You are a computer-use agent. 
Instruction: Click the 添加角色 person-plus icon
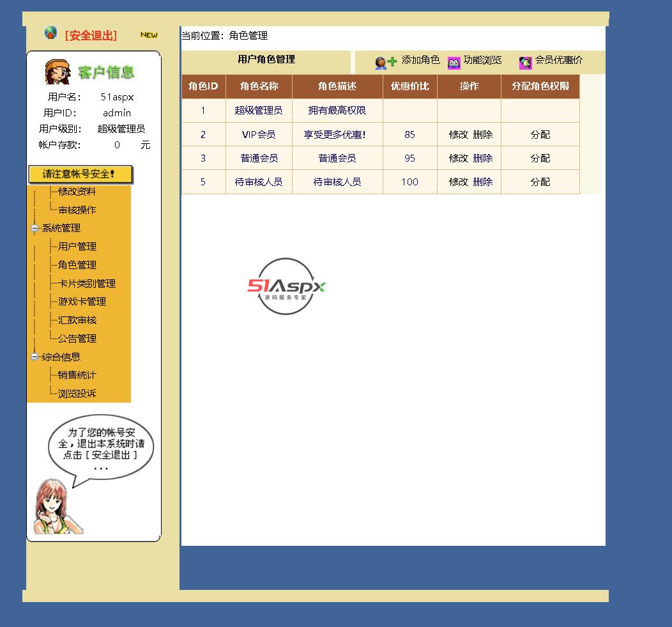pyautogui.click(x=386, y=62)
